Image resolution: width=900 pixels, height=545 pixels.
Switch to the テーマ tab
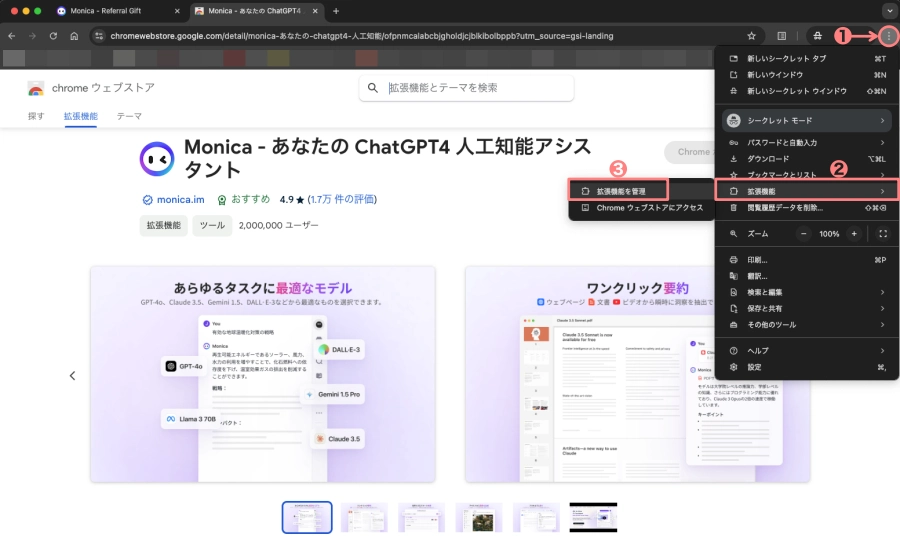(x=129, y=116)
